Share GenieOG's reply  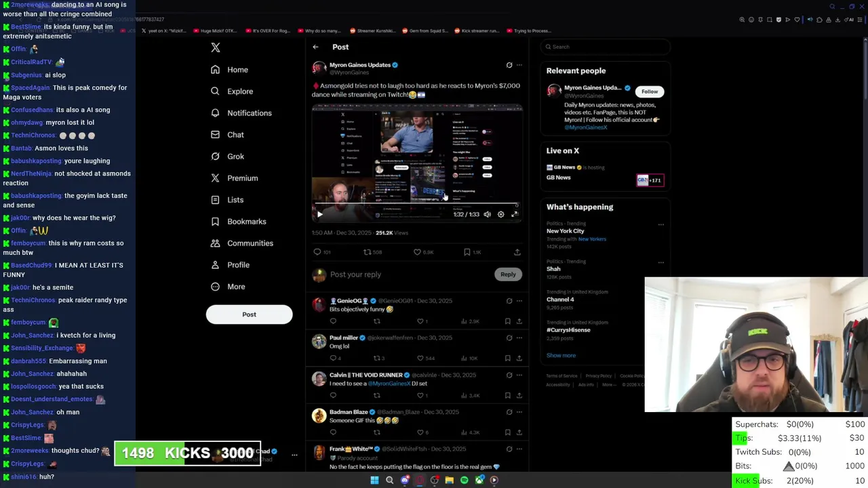point(519,321)
